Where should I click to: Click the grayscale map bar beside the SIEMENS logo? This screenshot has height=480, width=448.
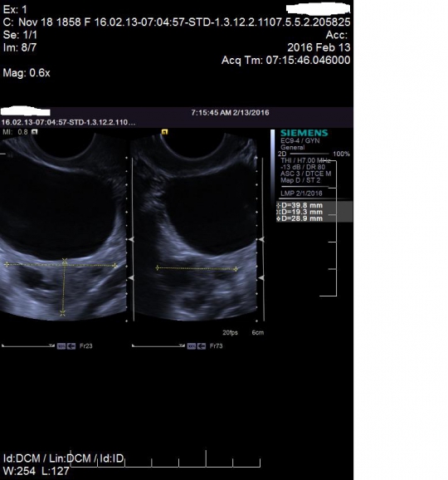point(272,164)
